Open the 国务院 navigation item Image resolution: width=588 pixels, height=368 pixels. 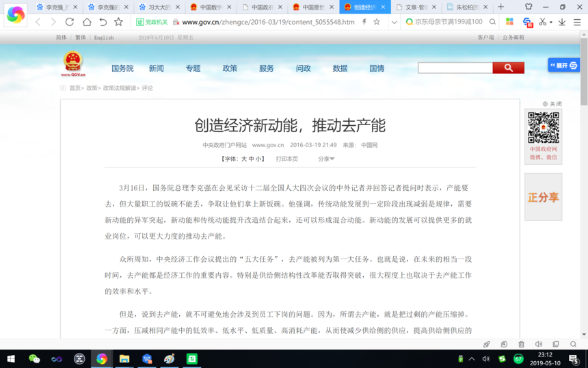tap(122, 68)
